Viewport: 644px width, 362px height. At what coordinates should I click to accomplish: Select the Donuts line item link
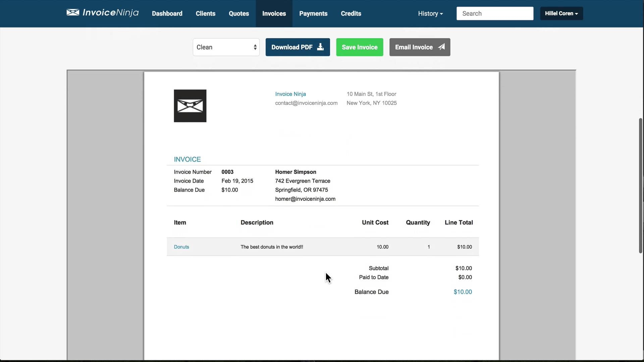click(x=181, y=247)
